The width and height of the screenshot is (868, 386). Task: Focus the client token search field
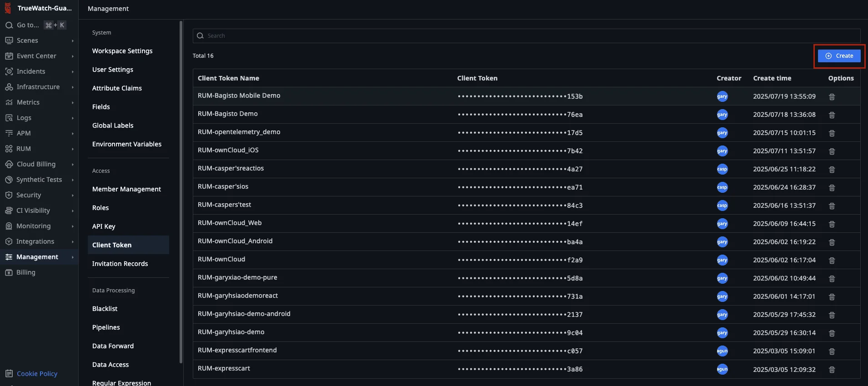[527, 36]
